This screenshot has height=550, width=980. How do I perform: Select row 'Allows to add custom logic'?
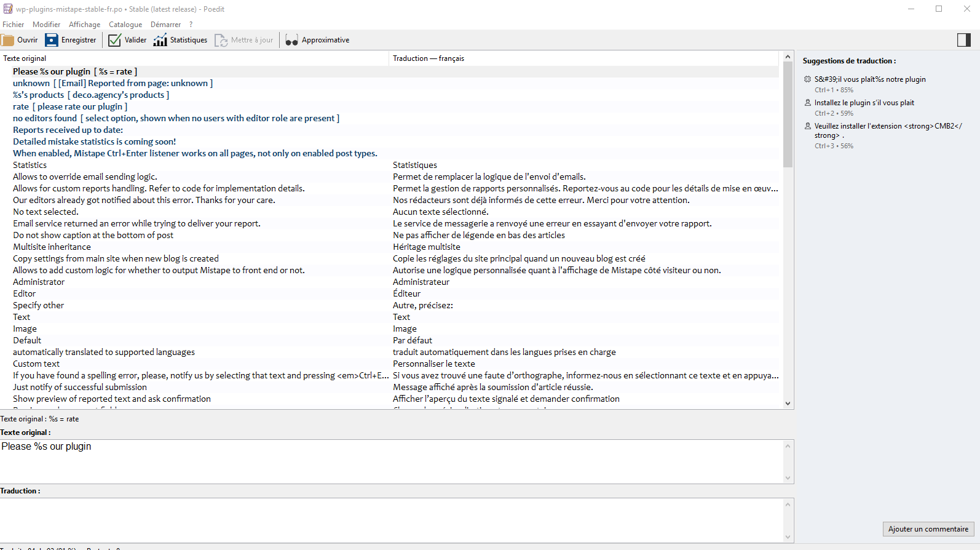[x=390, y=270]
